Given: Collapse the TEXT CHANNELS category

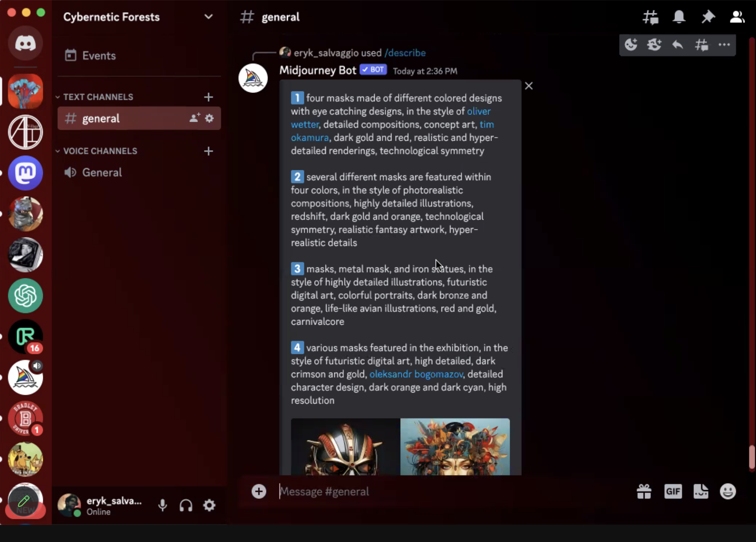Looking at the screenshot, I should [x=98, y=97].
